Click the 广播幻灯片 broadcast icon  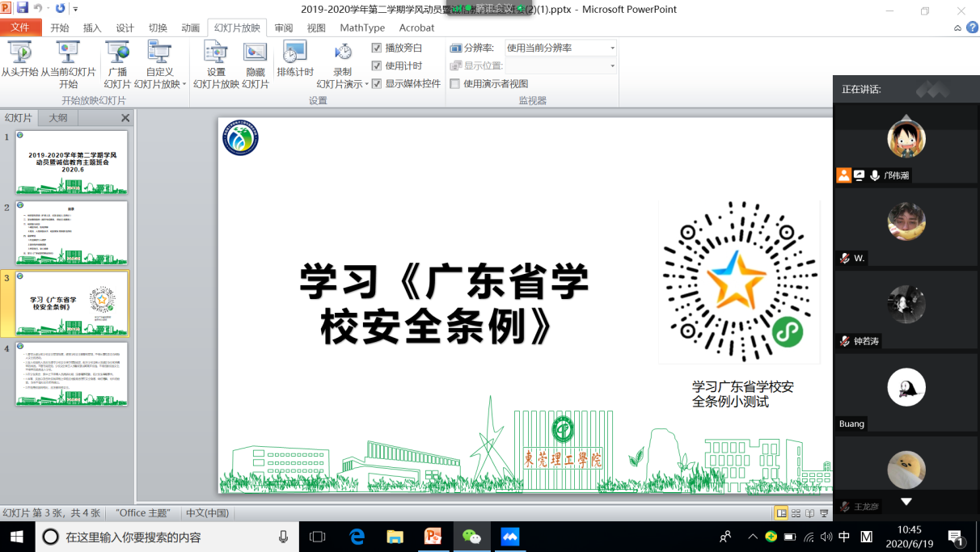pos(117,53)
